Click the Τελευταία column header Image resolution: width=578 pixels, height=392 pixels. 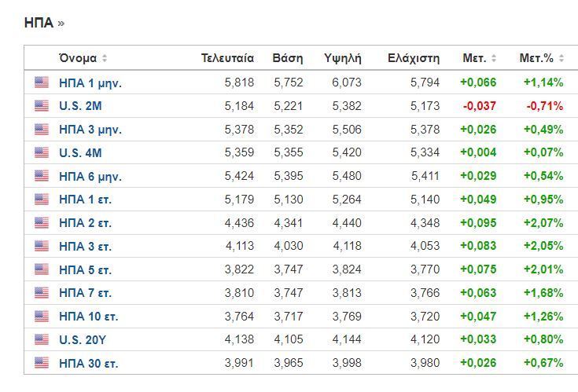coord(227,58)
